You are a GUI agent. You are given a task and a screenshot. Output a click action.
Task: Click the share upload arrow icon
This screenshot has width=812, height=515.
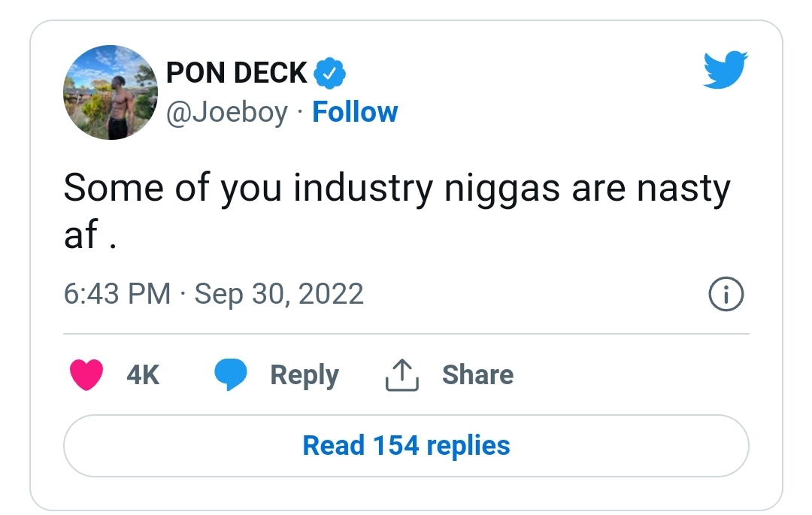click(401, 374)
